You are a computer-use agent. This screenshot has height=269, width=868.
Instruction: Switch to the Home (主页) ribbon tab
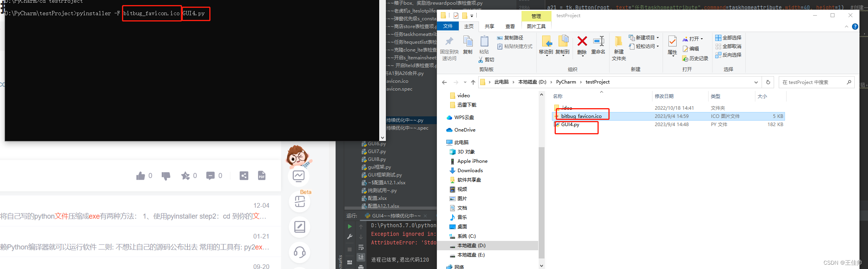tap(469, 26)
